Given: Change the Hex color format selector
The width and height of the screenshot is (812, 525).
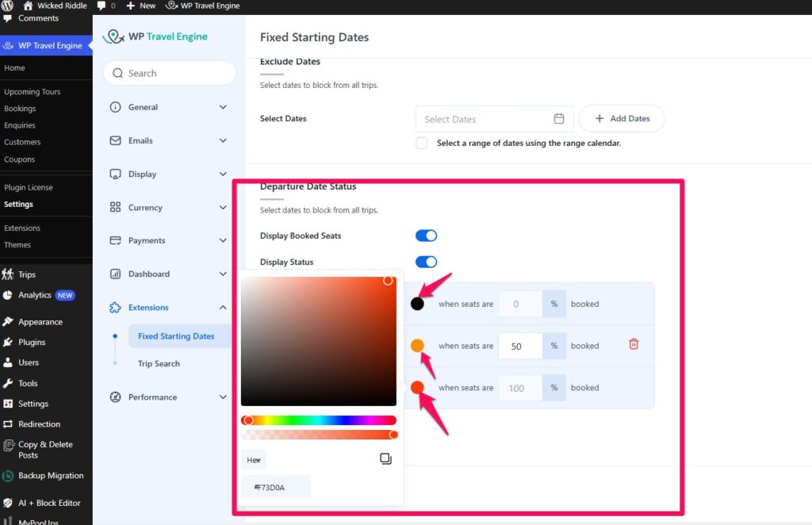Looking at the screenshot, I should click(254, 460).
